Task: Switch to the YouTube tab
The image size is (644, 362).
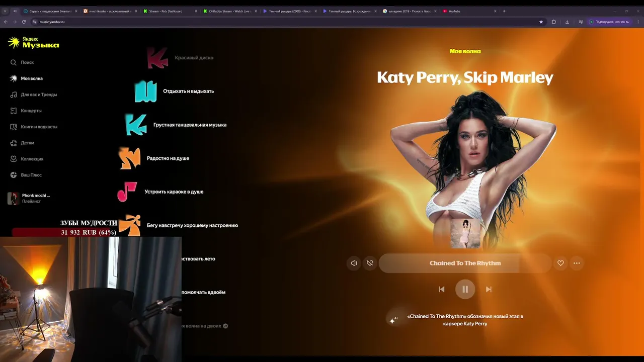Action: 469,11
